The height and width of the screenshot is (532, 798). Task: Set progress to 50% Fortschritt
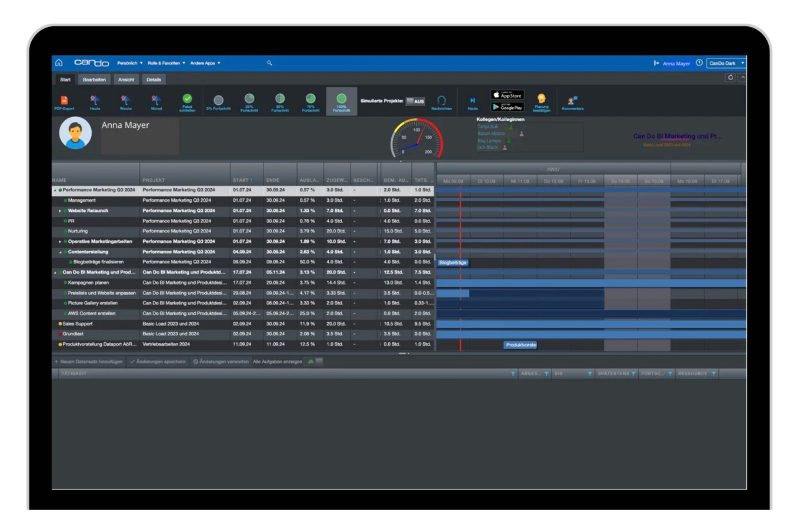point(280,102)
